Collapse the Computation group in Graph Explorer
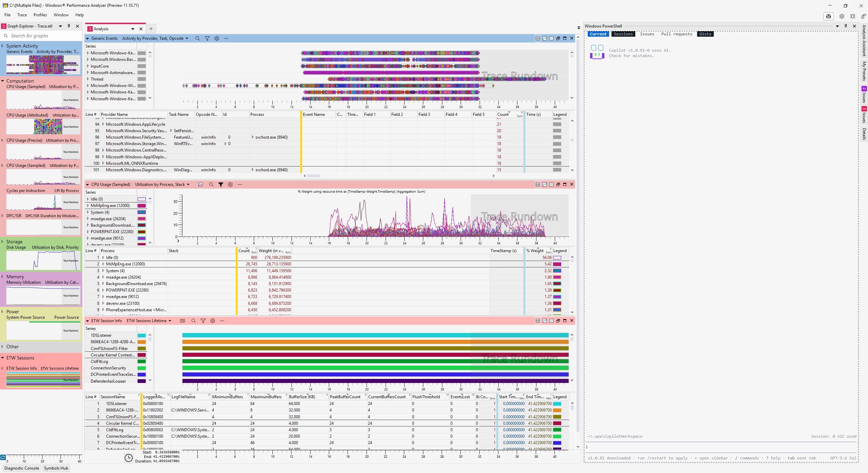The height and width of the screenshot is (473, 868). (3, 81)
